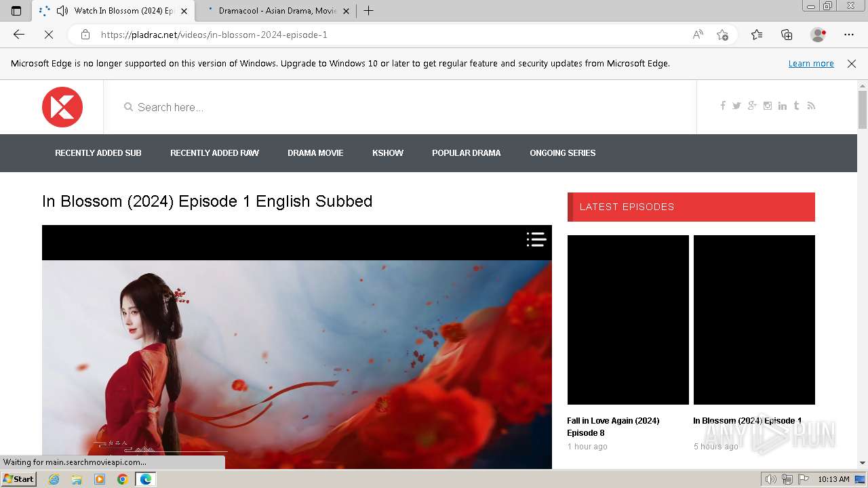Image resolution: width=868 pixels, height=488 pixels.
Task: Open the Facebook social link
Action: 723,106
